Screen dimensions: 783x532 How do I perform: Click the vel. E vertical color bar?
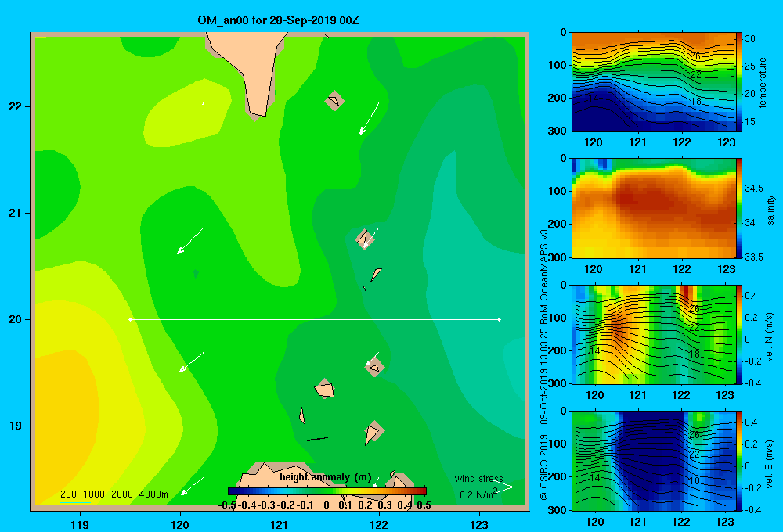[x=739, y=461]
